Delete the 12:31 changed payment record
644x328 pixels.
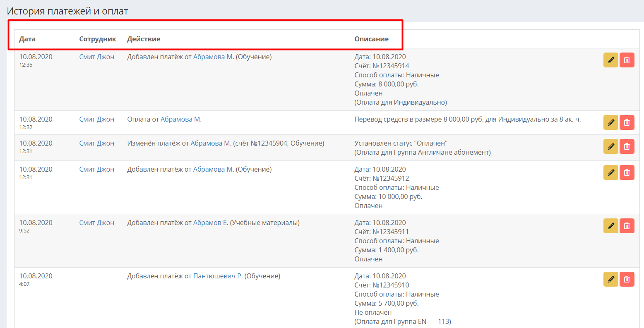pyautogui.click(x=627, y=146)
